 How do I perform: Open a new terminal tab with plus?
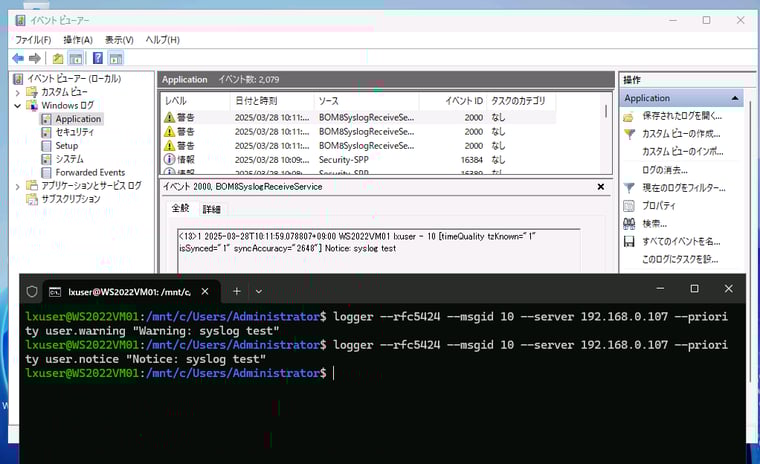coord(237,291)
